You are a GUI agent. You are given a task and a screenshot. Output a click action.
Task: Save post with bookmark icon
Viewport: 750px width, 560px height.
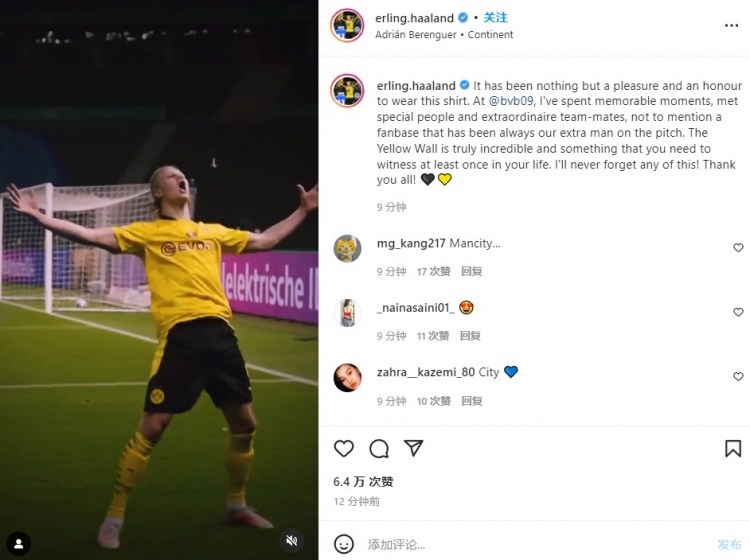pyautogui.click(x=733, y=449)
